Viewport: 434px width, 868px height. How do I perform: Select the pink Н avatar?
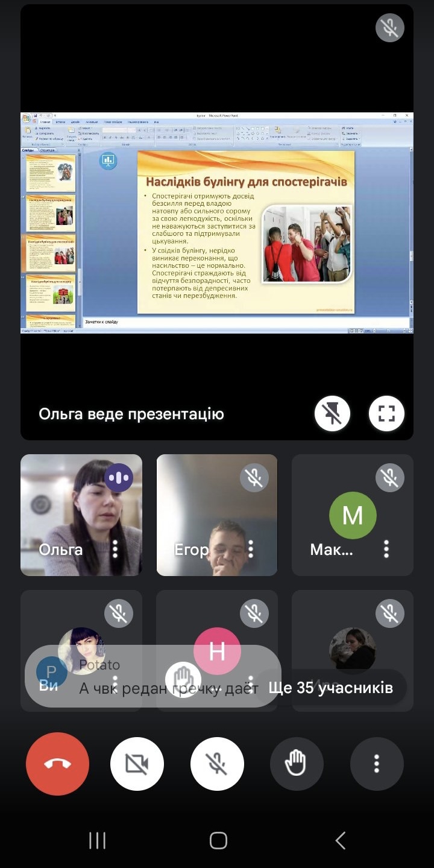click(217, 651)
